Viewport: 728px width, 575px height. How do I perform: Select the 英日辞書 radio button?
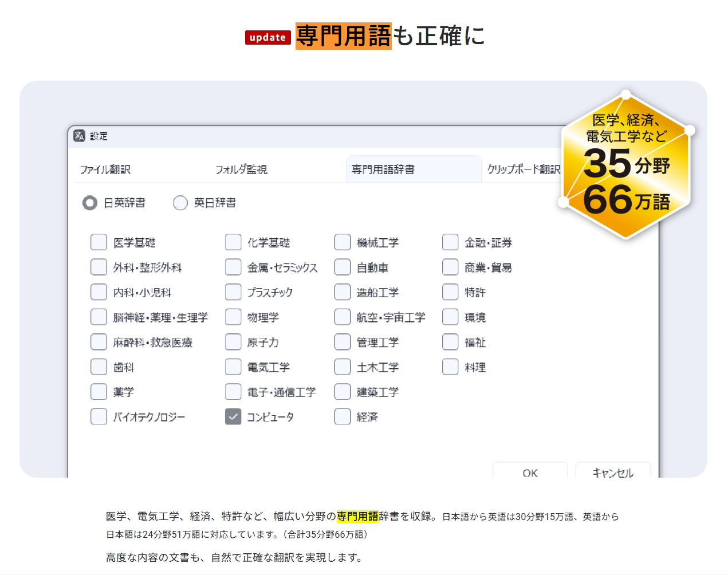(x=180, y=203)
